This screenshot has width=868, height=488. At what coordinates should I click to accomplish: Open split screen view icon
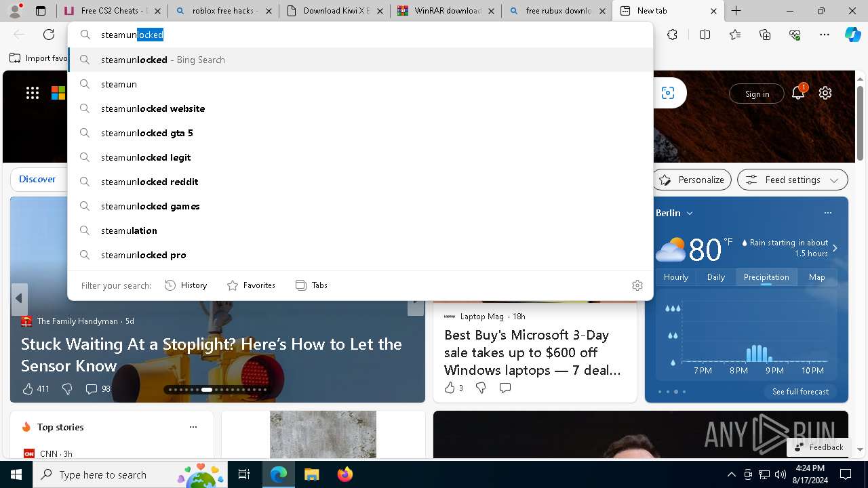click(x=705, y=35)
